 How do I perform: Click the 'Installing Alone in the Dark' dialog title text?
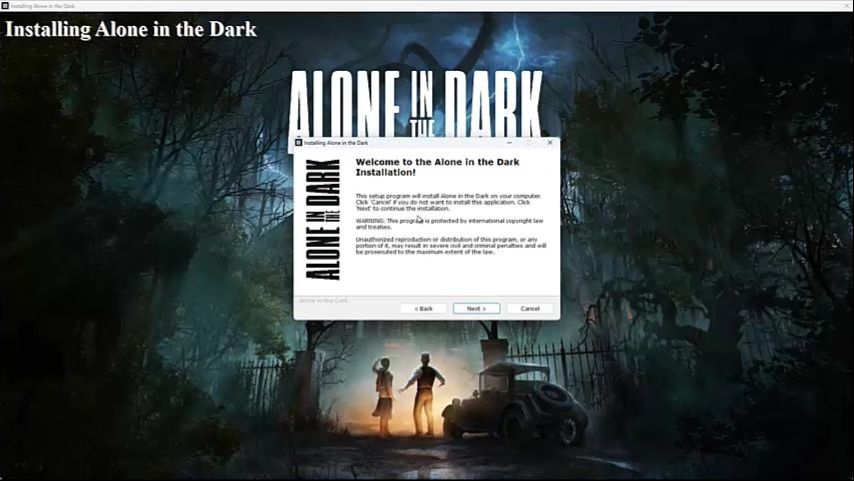pos(336,143)
